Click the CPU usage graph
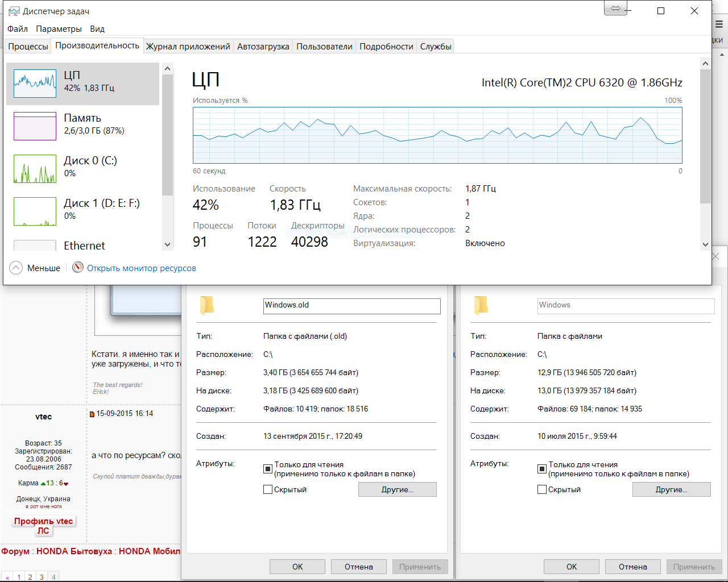The height and width of the screenshot is (582, 728). [437, 135]
